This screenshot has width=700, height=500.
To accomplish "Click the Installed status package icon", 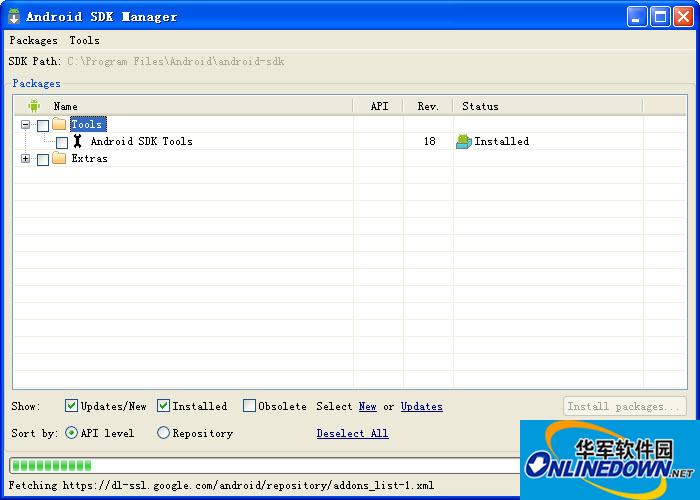I will 463,142.
